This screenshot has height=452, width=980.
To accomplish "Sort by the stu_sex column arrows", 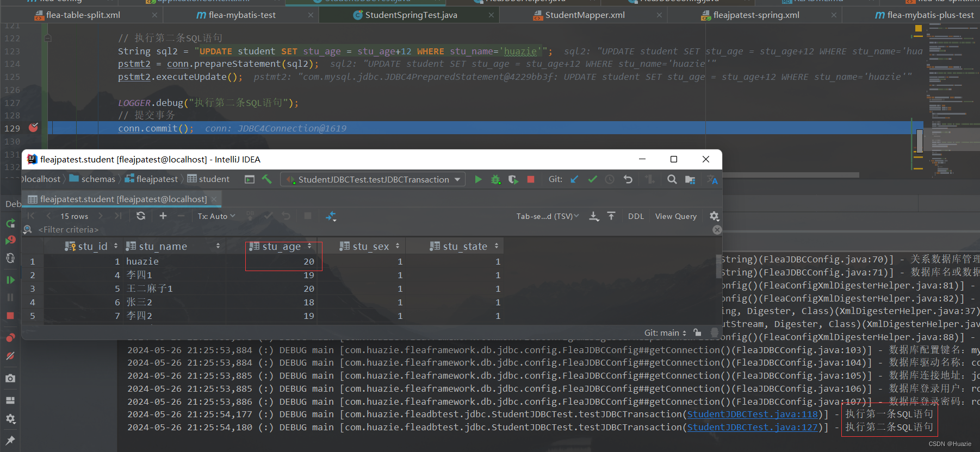I will pos(398,246).
